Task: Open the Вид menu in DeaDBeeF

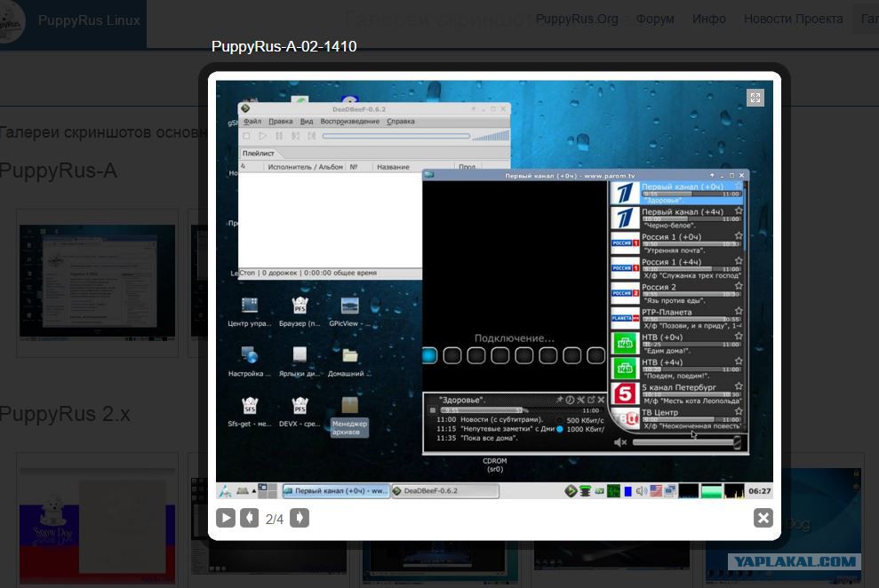Action: [x=307, y=122]
